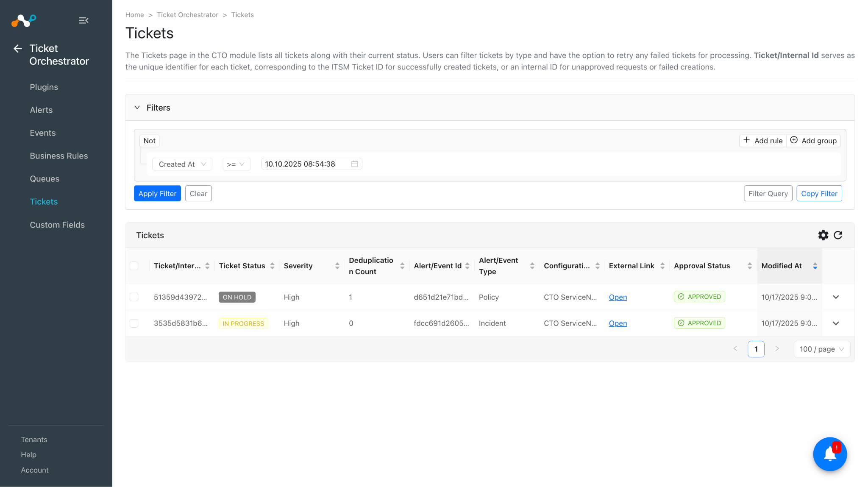Click APPROVED badge in Incident row
The width and height of the screenshot is (868, 487).
(699, 323)
